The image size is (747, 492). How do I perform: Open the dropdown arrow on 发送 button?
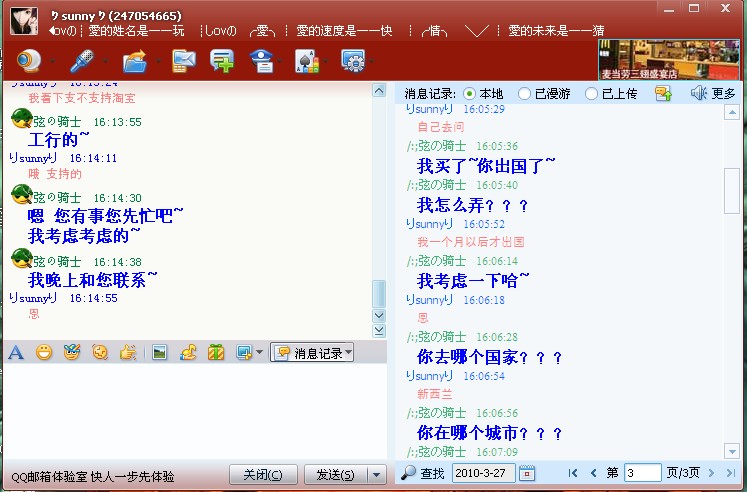pyautogui.click(x=376, y=474)
